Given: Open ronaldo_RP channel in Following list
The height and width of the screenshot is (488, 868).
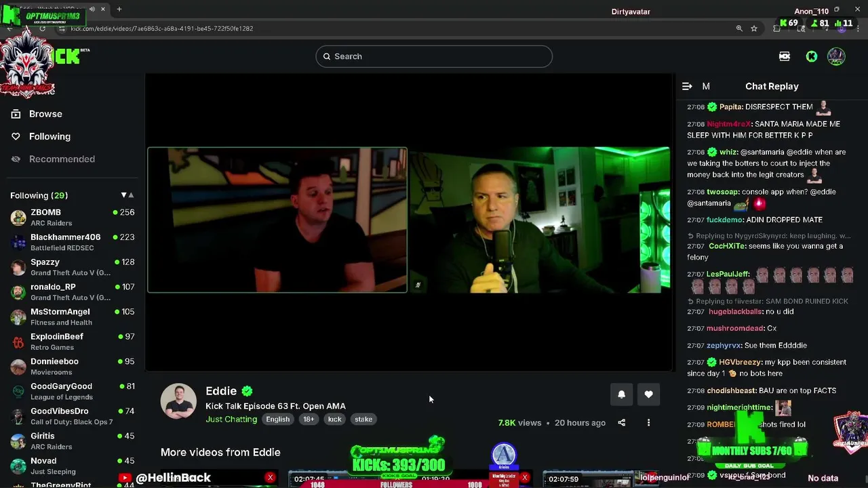Looking at the screenshot, I should pyautogui.click(x=53, y=287).
